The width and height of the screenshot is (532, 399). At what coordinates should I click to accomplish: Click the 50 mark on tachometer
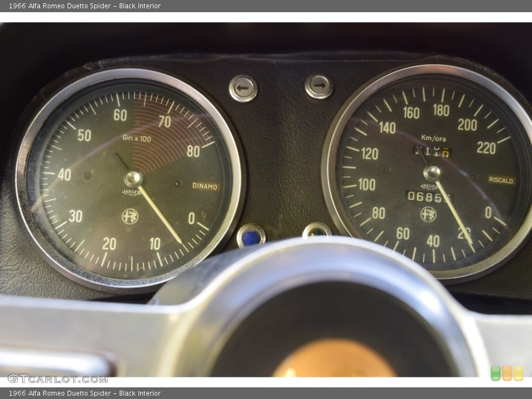coord(84,135)
